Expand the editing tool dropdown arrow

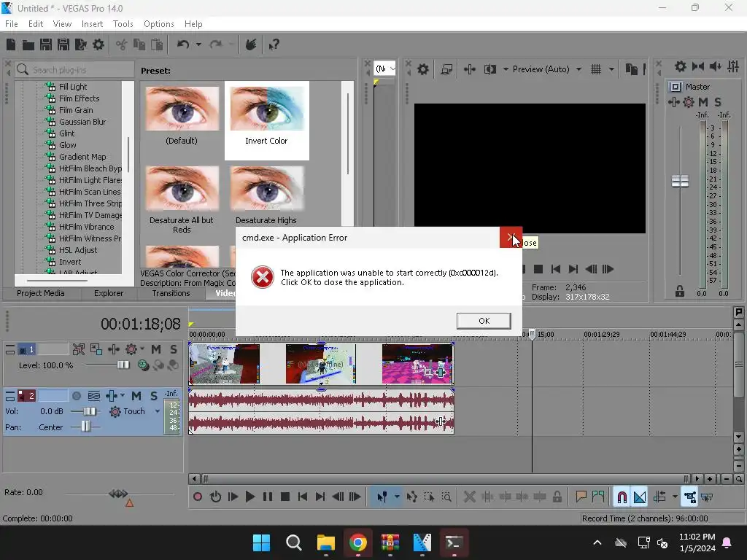click(x=397, y=497)
